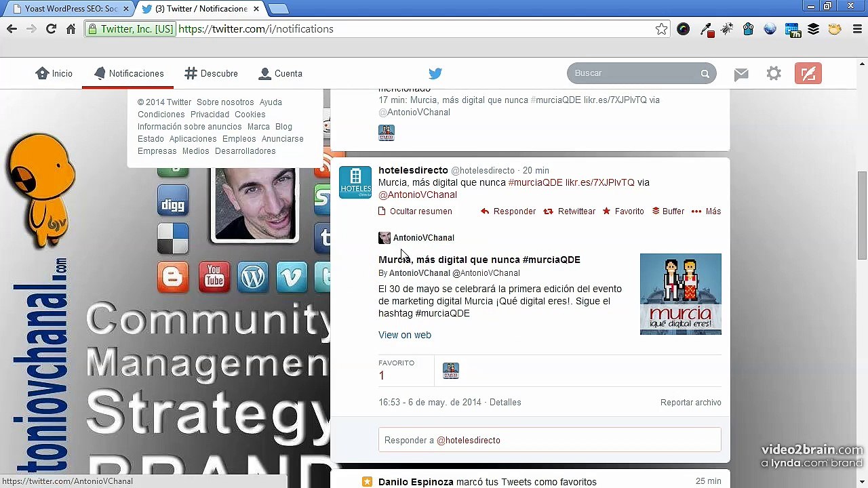Open the Cuenta menu
This screenshot has width=868, height=488.
pyautogui.click(x=281, y=73)
